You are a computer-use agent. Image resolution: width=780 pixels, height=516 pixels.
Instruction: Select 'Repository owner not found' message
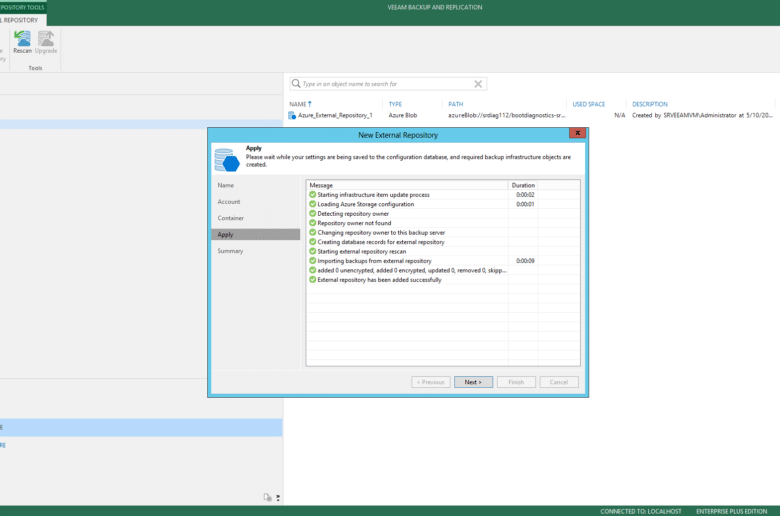pos(354,223)
